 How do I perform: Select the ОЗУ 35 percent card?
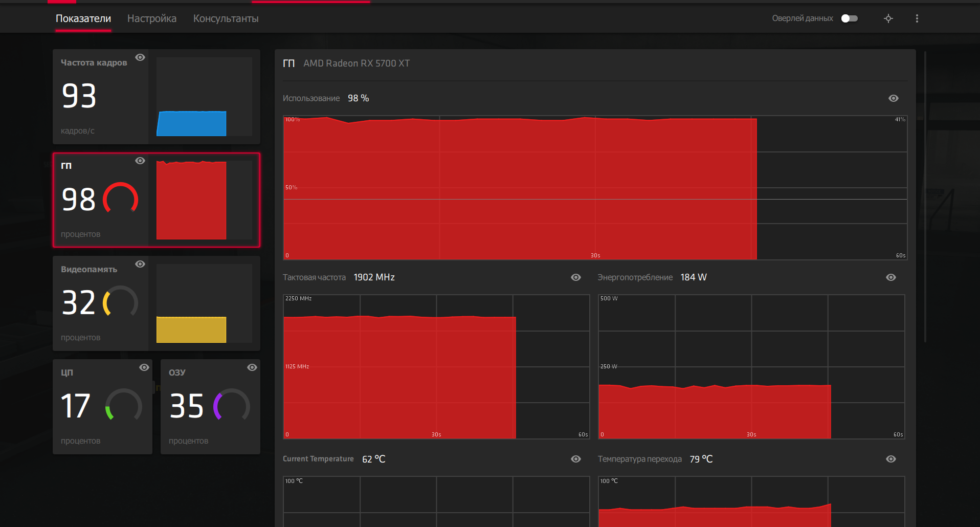click(x=210, y=407)
